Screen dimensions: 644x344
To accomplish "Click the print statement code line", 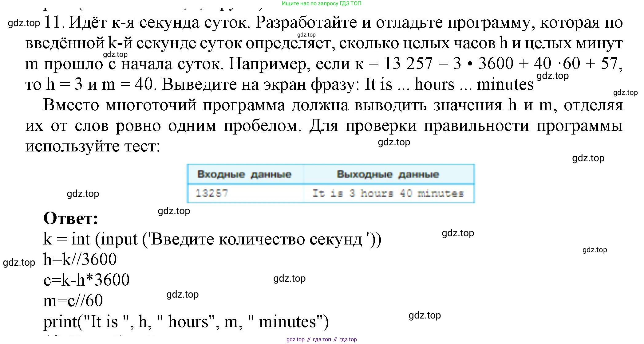I will coord(186,322).
